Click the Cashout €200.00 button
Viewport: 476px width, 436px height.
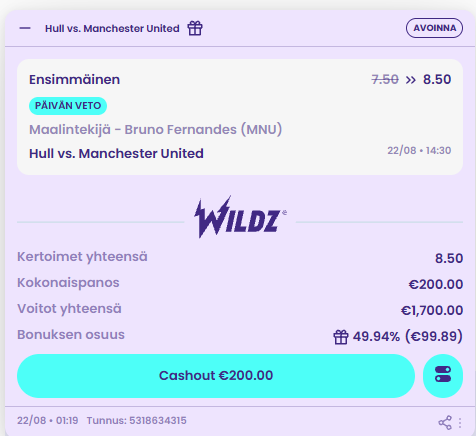(x=216, y=376)
